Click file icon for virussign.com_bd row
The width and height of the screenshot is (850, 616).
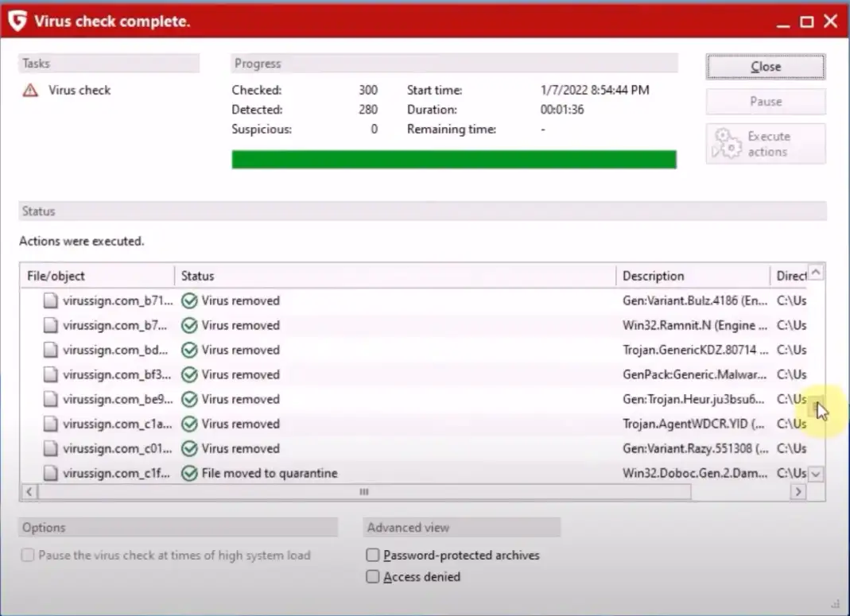51,351
